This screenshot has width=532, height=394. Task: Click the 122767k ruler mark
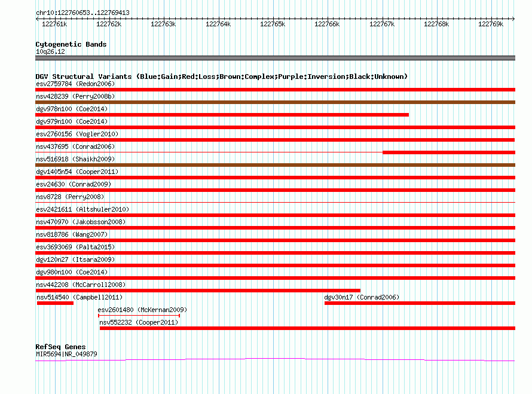[382, 24]
